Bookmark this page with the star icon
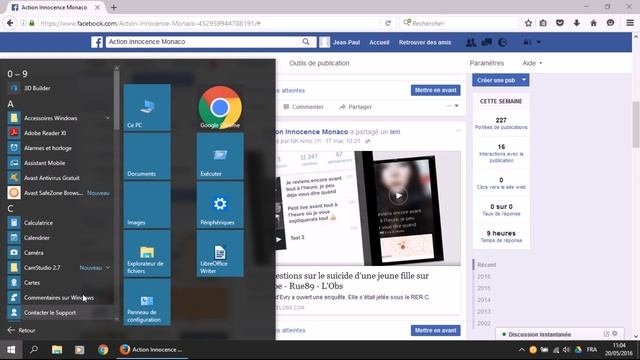 528,23
